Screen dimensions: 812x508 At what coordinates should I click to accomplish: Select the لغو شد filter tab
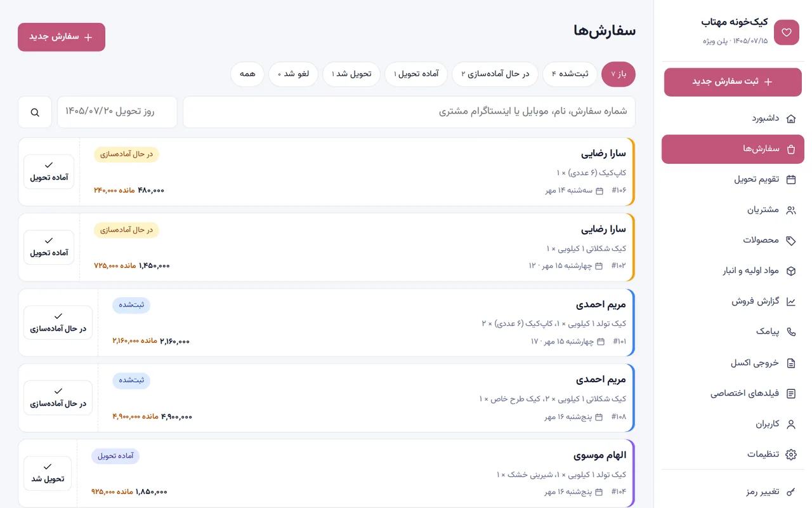point(293,74)
